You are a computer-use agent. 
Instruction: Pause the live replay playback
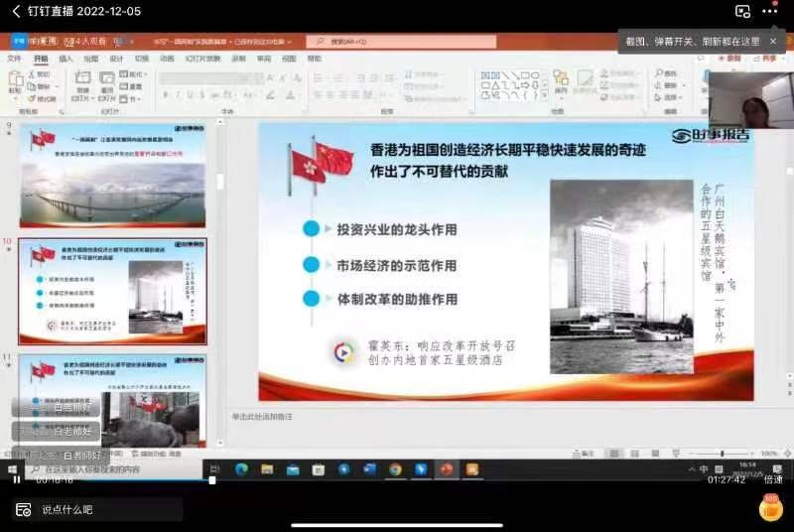pos(17,479)
